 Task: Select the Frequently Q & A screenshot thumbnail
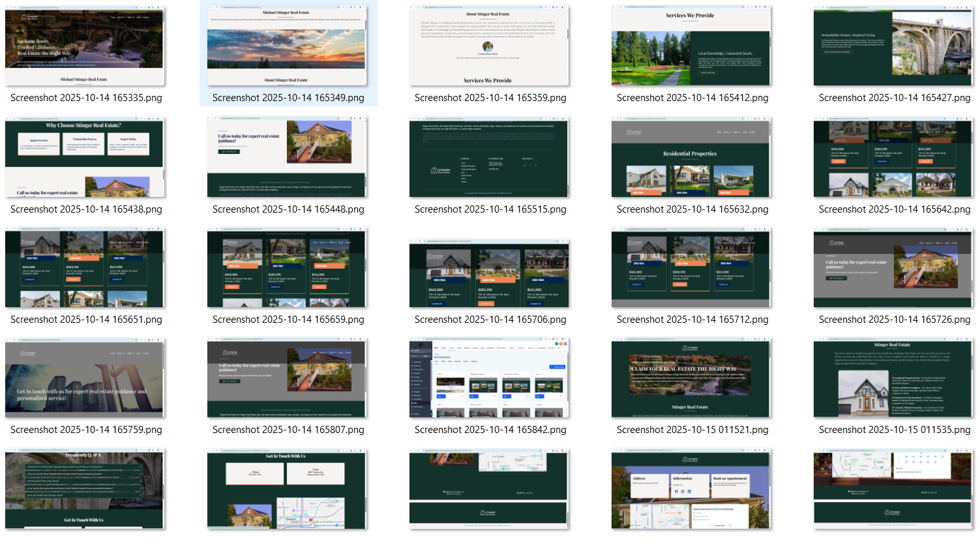[85, 488]
